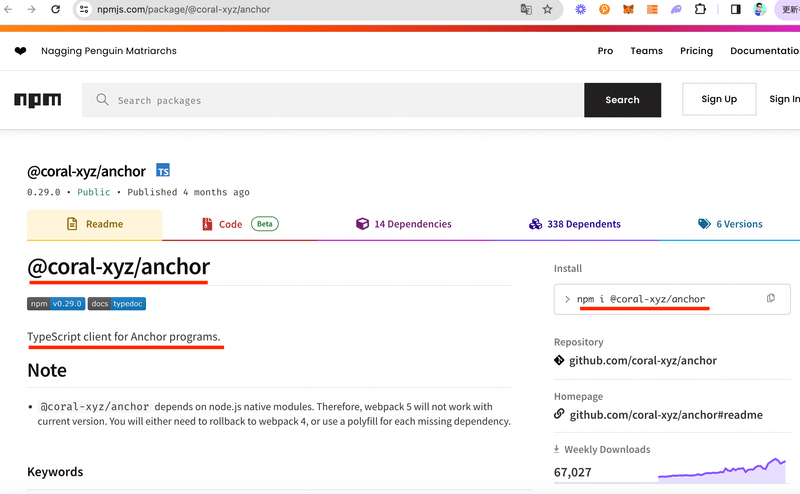
Task: Toggle the browser side panel icon
Action: (736, 9)
